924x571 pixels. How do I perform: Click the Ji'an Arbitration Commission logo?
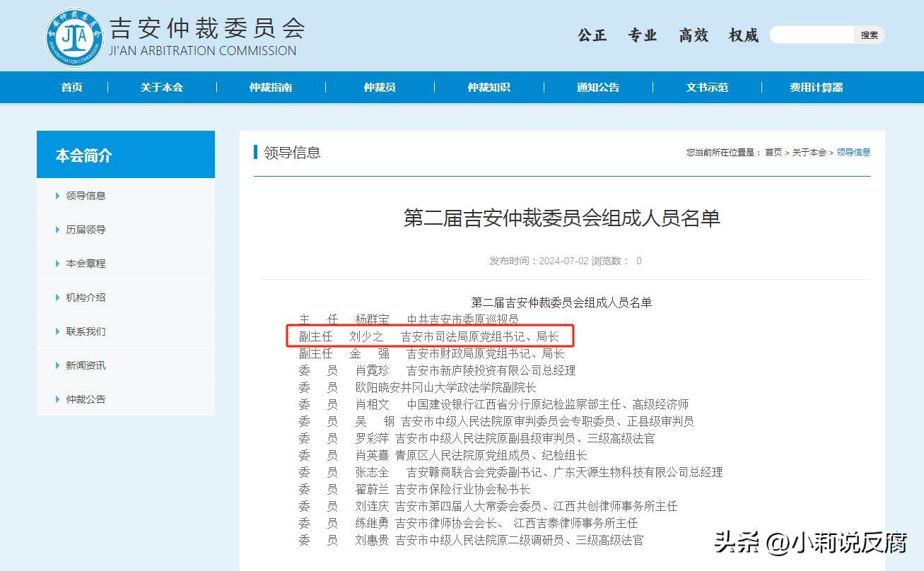pyautogui.click(x=74, y=37)
